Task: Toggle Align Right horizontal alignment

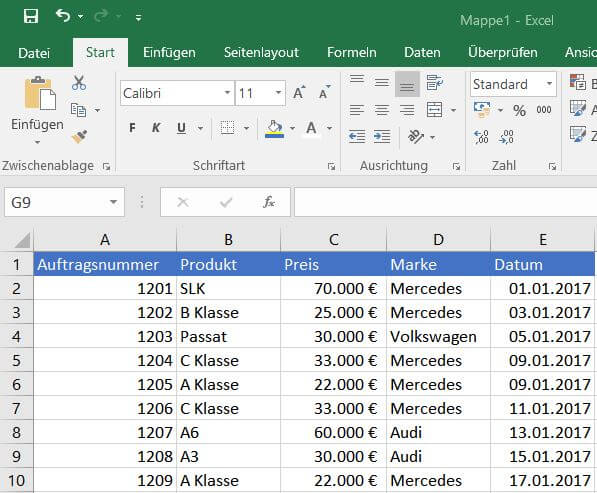Action: pos(407,110)
